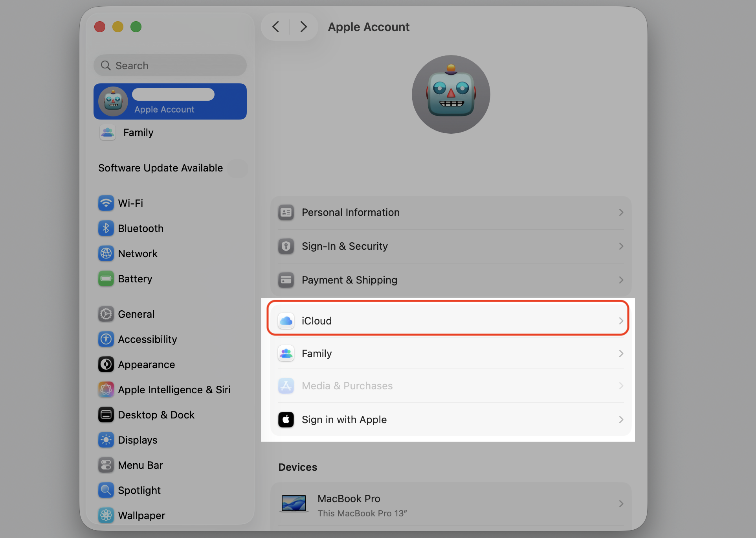The width and height of the screenshot is (756, 538).
Task: Click the Software Update badge circle
Action: pyautogui.click(x=238, y=168)
